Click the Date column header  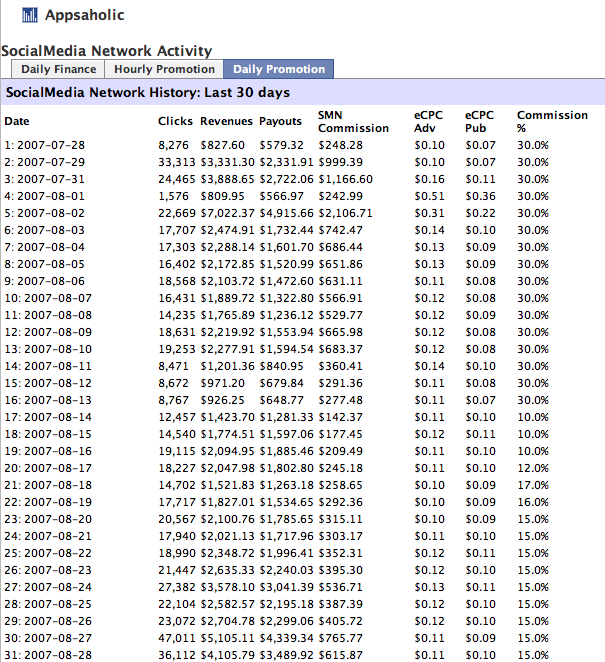click(x=17, y=121)
